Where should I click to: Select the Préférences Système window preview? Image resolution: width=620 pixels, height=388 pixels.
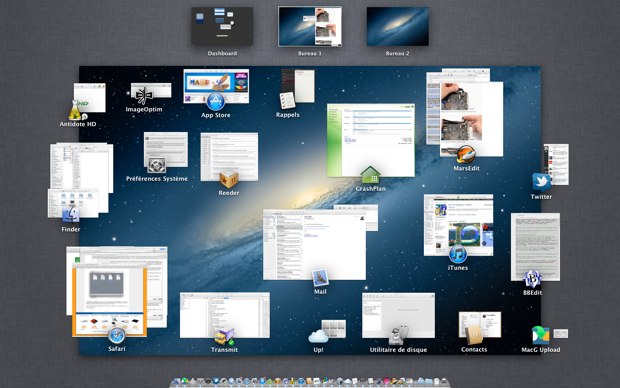click(166, 149)
